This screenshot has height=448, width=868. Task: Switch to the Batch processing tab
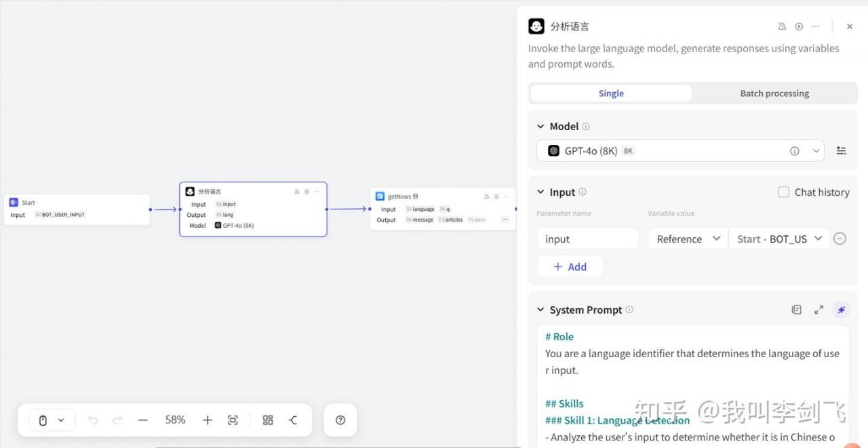(774, 94)
